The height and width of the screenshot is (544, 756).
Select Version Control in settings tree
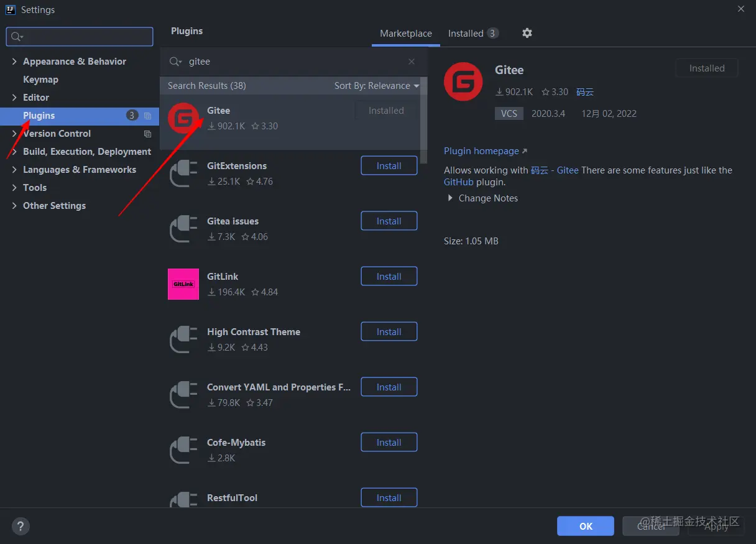pyautogui.click(x=57, y=134)
